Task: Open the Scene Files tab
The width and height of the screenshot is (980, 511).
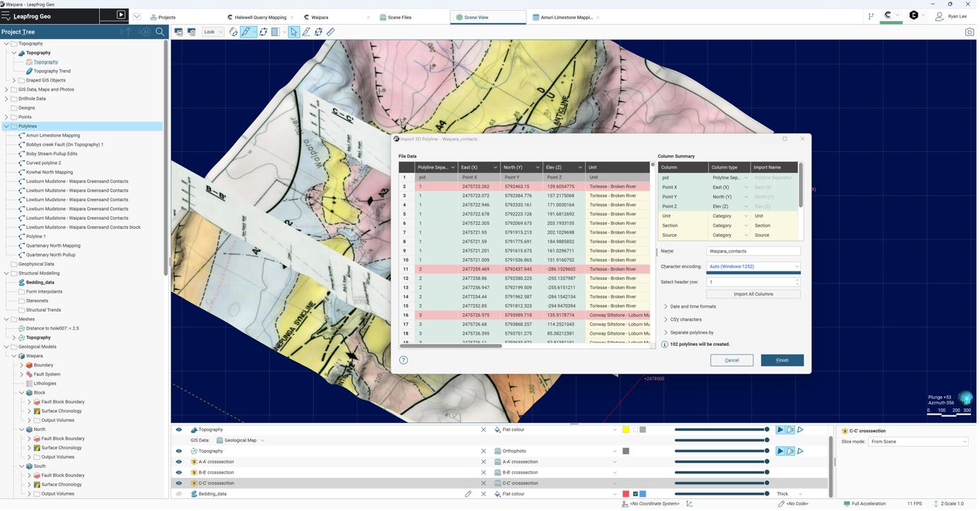Action: (399, 17)
